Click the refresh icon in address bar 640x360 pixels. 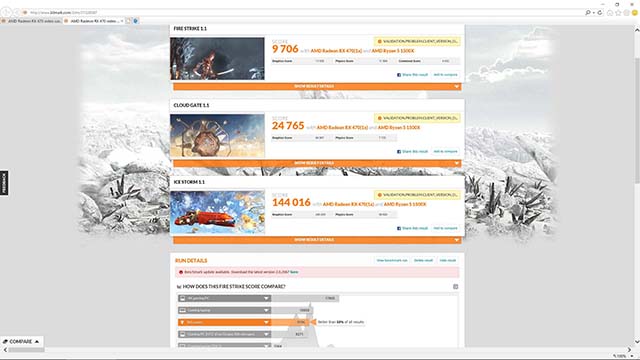tap(600, 13)
